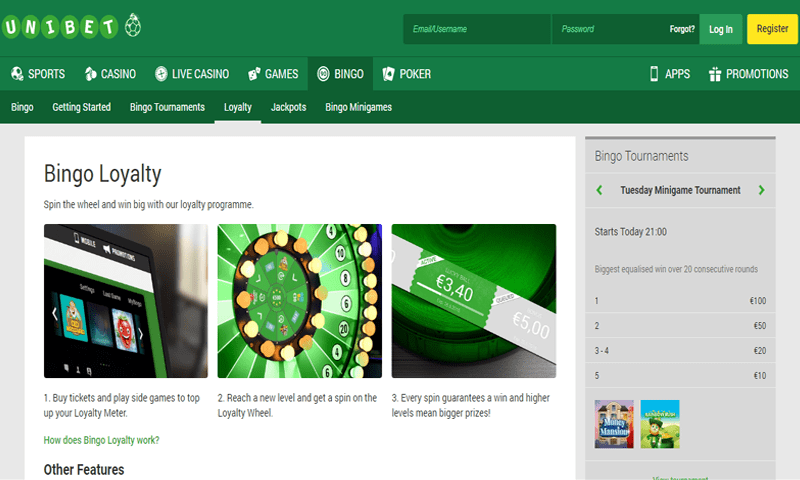Open the Promotions page
The width and height of the screenshot is (800, 480).
pos(748,74)
